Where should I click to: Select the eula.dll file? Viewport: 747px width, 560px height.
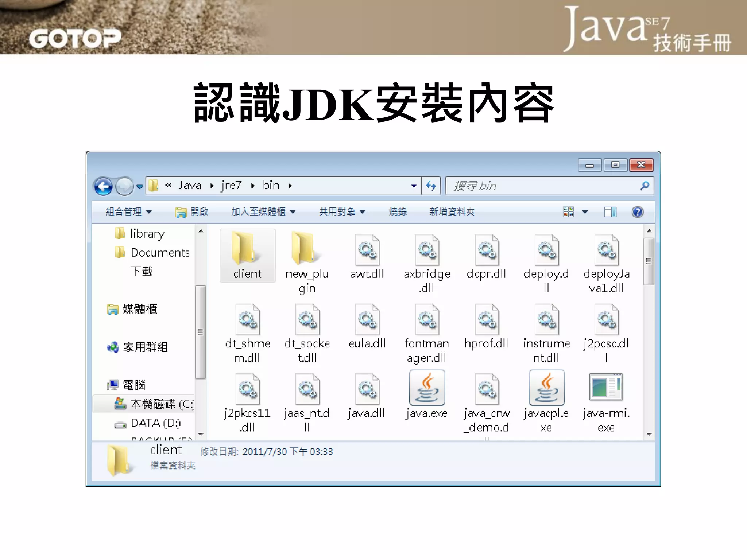point(367,326)
